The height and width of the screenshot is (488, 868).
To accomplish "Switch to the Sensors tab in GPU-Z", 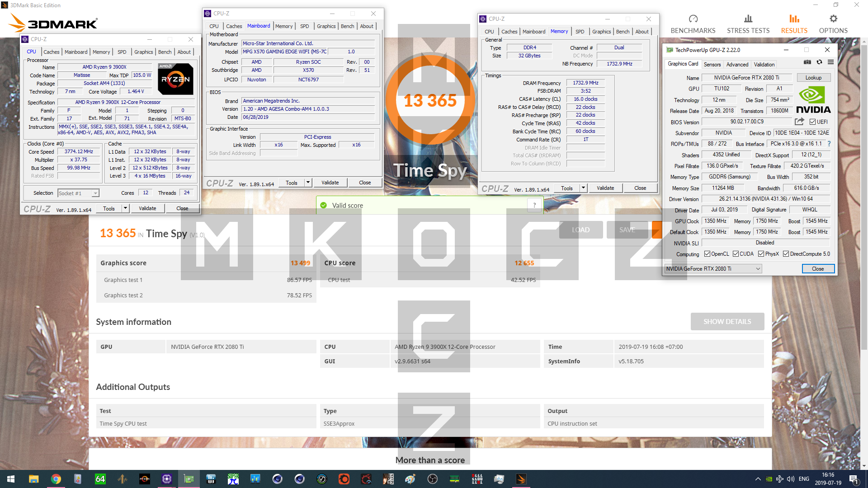I will 712,65.
